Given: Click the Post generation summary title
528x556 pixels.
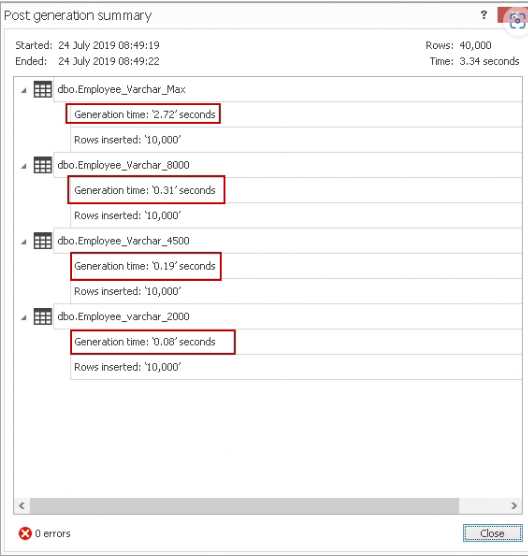Looking at the screenshot, I should point(78,16).
